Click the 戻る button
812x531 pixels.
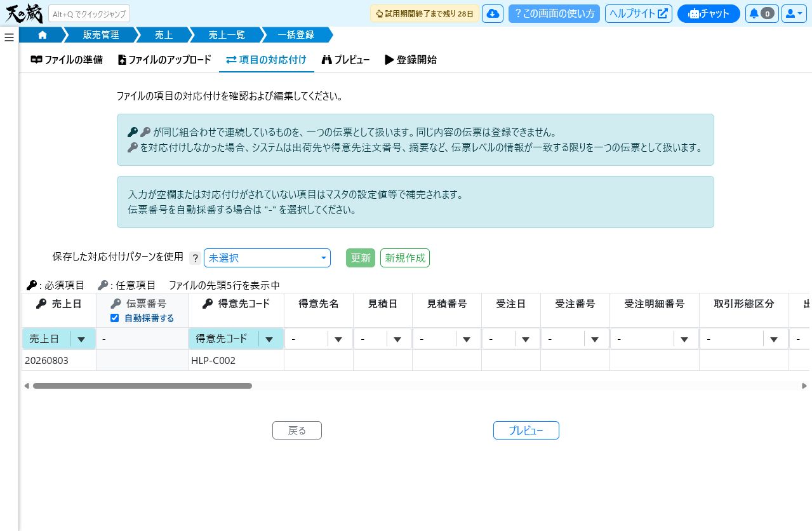pyautogui.click(x=297, y=430)
